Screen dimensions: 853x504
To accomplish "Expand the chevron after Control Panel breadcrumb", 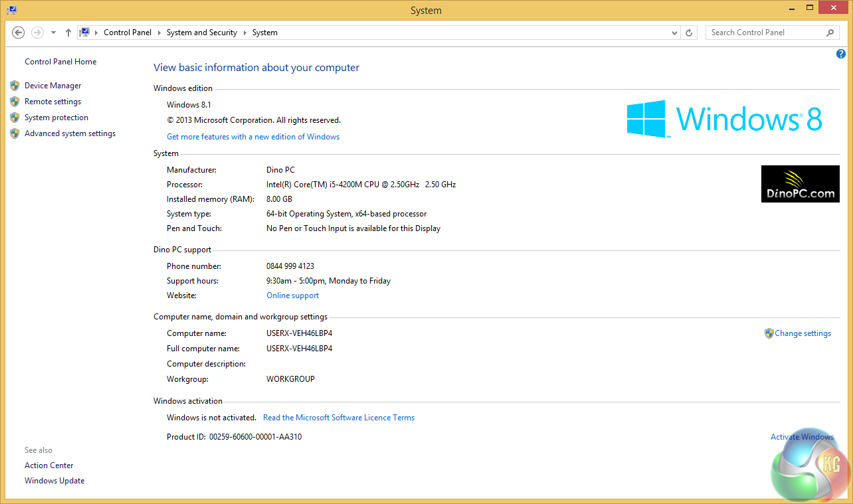I will click(159, 33).
